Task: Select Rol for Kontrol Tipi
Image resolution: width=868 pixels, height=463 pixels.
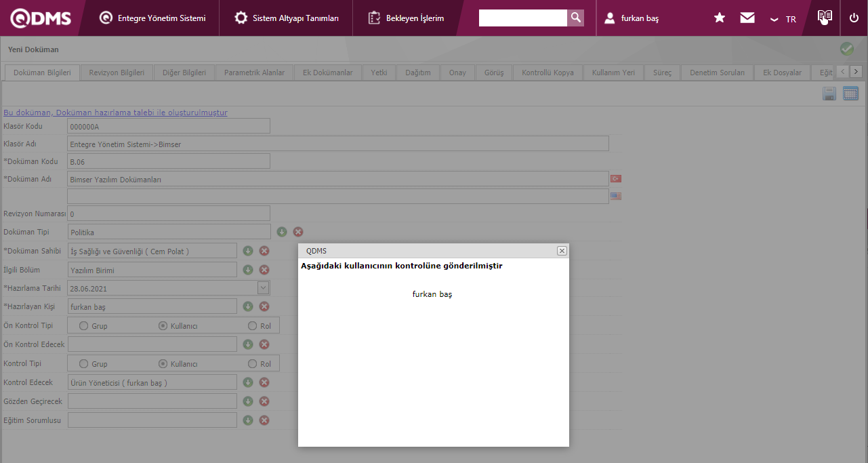Action: [x=253, y=364]
